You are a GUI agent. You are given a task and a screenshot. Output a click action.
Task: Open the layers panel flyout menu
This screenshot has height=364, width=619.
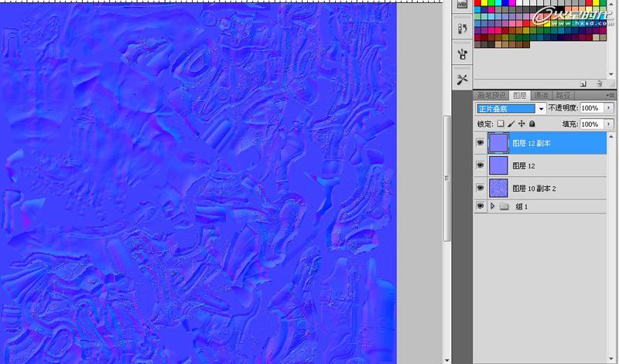tap(610, 95)
